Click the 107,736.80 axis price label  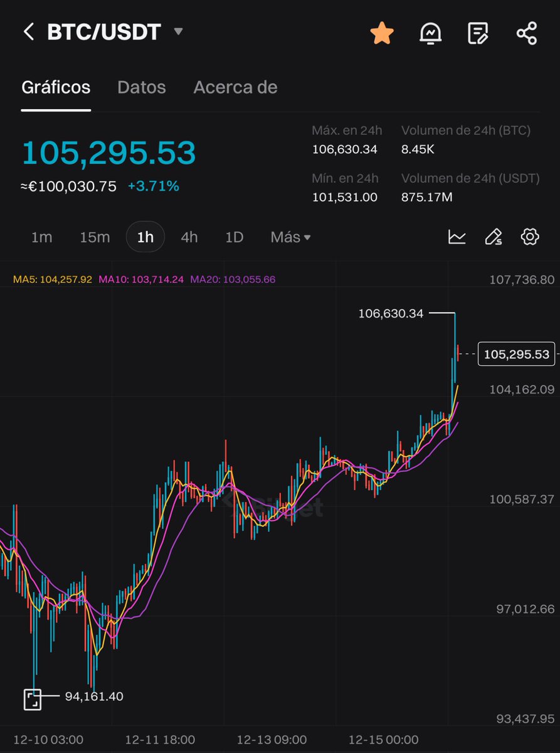coord(522,279)
